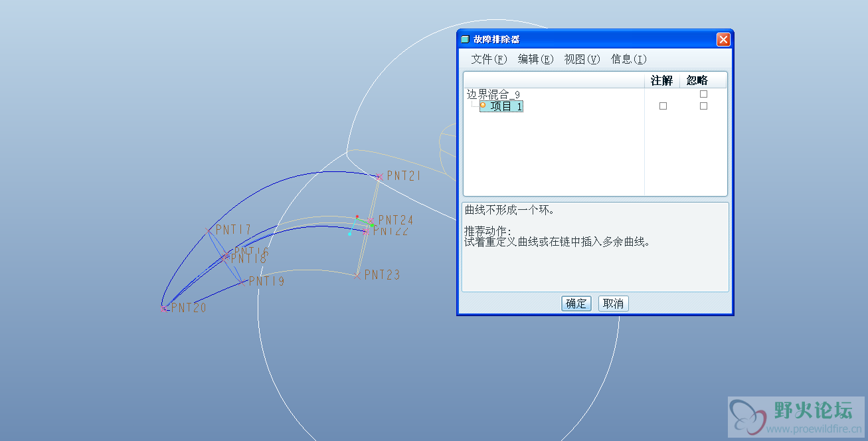Click the orange icon beside 项目 1
This screenshot has width=868, height=441.
483,105
